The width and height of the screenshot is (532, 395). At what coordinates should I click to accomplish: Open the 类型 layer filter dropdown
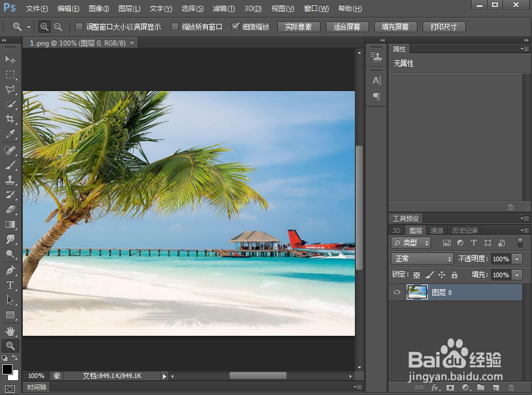point(411,243)
